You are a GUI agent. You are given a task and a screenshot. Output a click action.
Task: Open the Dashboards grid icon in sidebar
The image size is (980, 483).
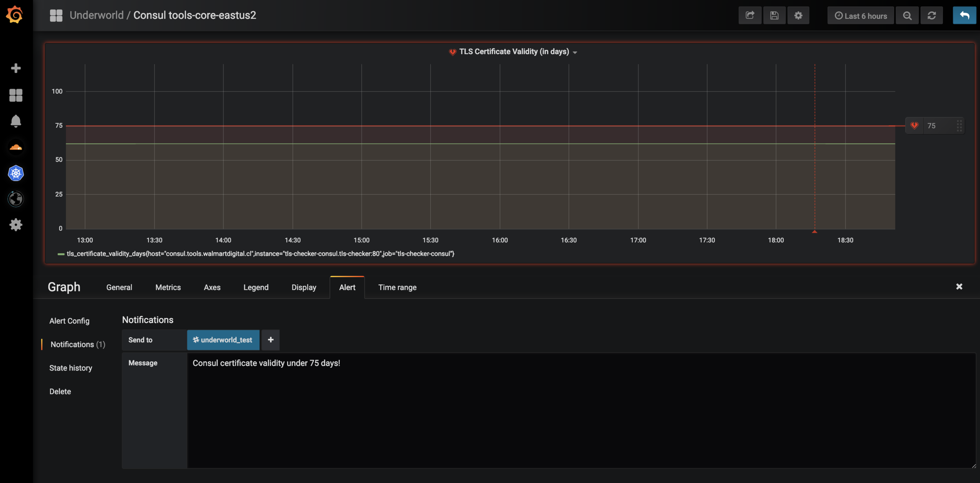16,95
